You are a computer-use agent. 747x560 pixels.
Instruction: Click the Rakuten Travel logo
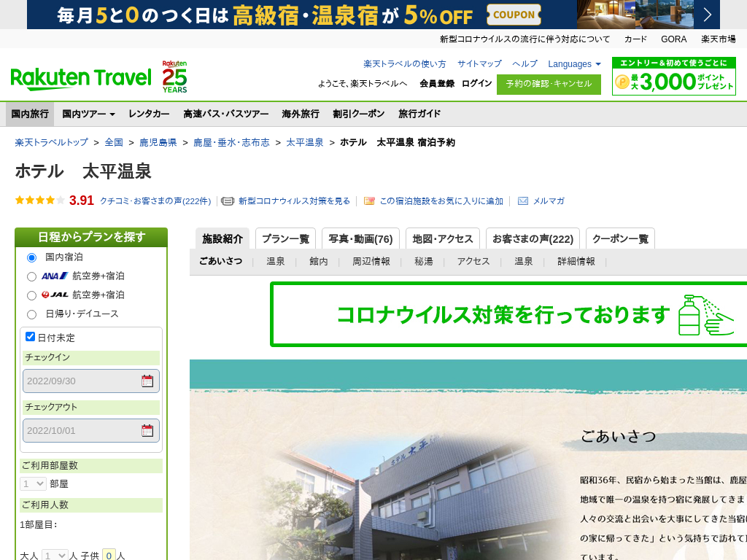point(80,79)
